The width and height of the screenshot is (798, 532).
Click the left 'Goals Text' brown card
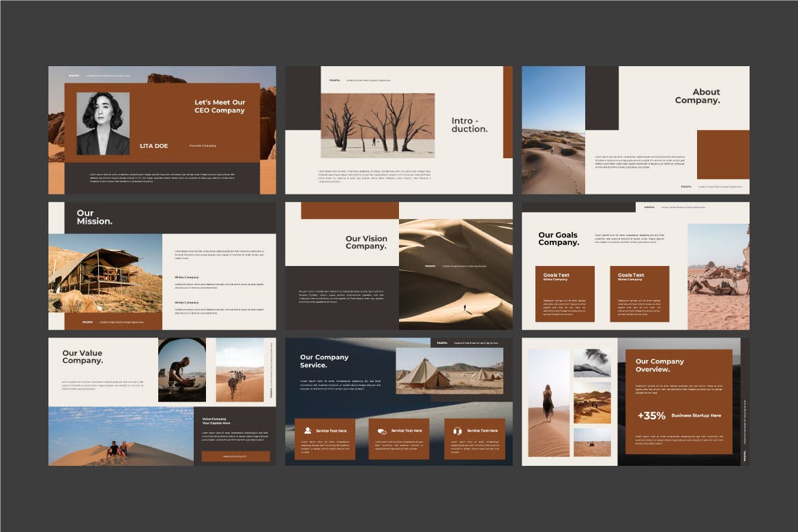pyautogui.click(x=565, y=294)
